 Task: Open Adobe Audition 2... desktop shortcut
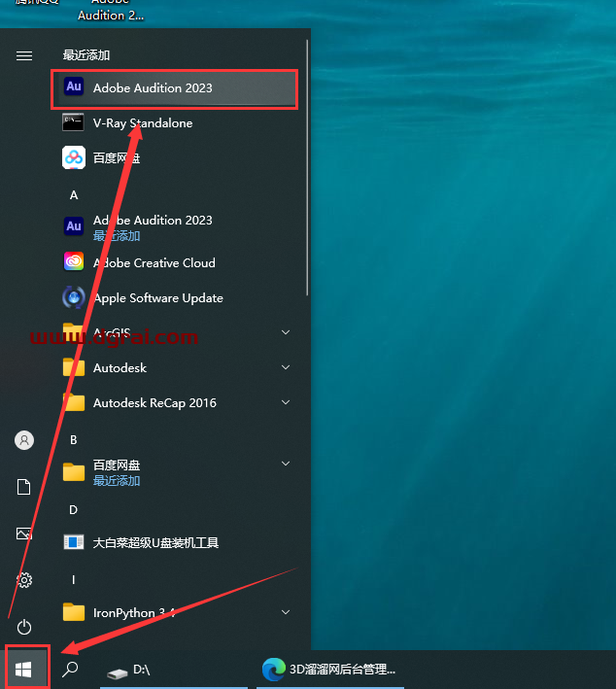(111, 11)
